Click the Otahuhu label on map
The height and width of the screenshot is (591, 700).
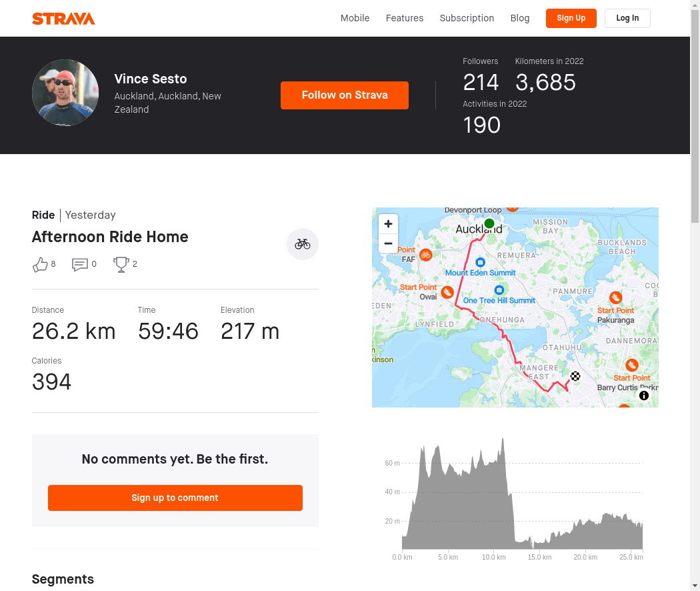[x=562, y=348]
